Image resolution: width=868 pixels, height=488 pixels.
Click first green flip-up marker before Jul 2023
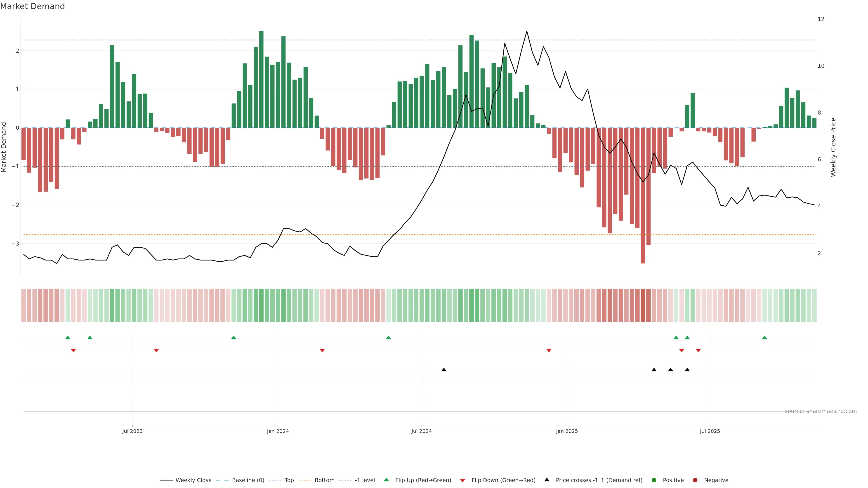click(x=68, y=338)
